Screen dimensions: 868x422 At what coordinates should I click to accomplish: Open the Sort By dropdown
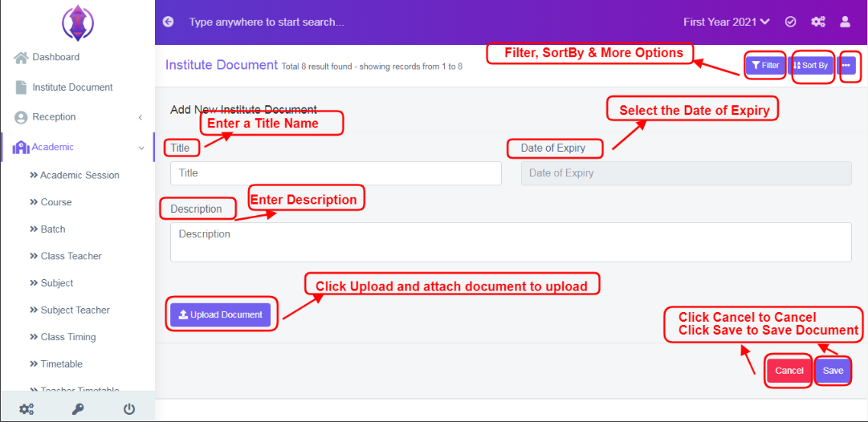point(811,65)
